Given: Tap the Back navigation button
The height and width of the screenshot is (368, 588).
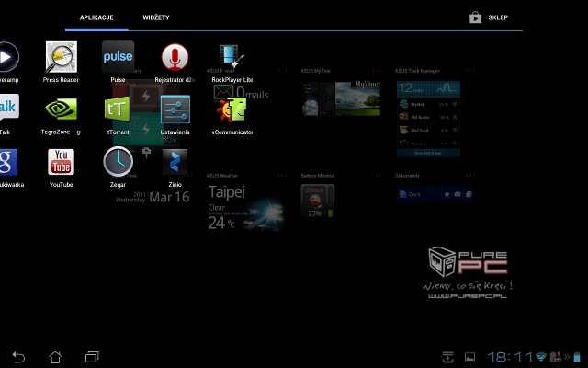Looking at the screenshot, I should [x=18, y=357].
